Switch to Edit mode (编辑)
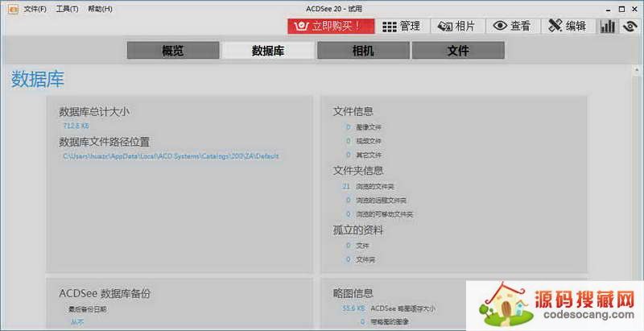 (567, 26)
